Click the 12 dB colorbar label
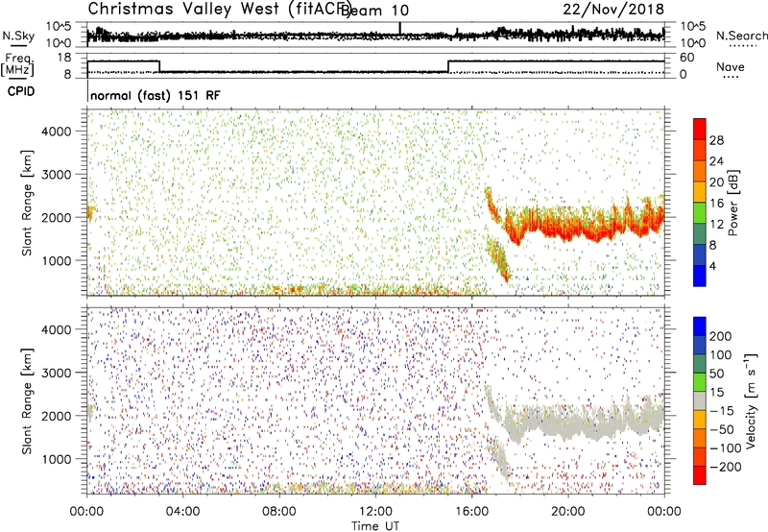This screenshot has height=532, width=768. point(716,225)
